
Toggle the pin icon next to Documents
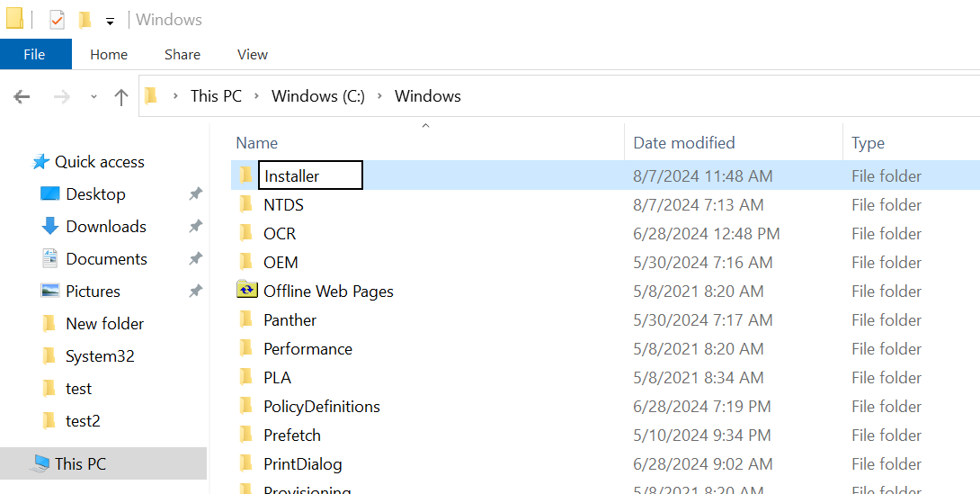click(x=196, y=259)
